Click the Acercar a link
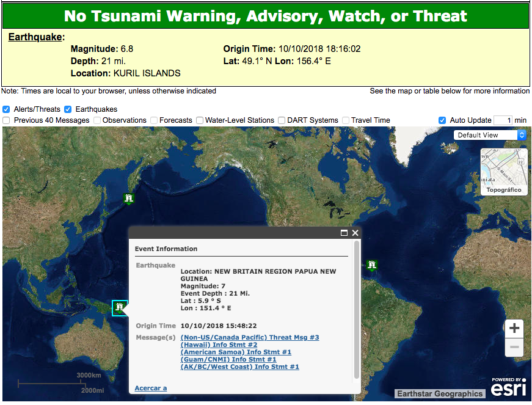 coord(151,388)
